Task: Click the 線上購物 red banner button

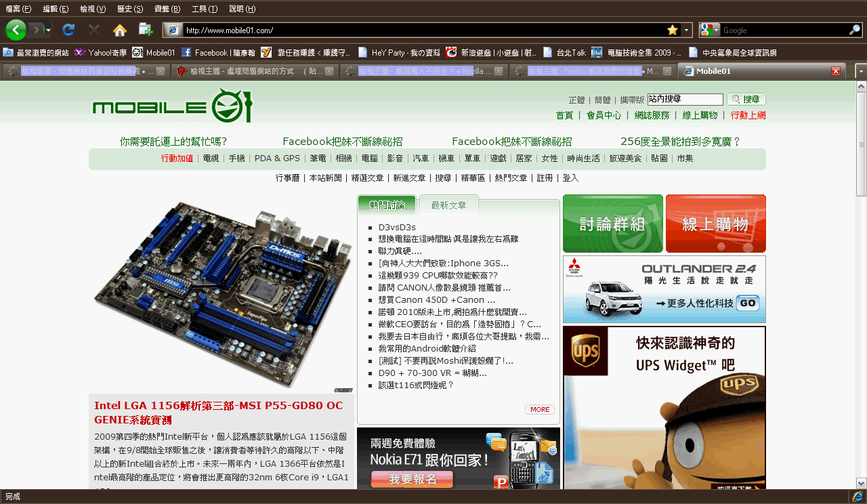Action: coord(716,224)
